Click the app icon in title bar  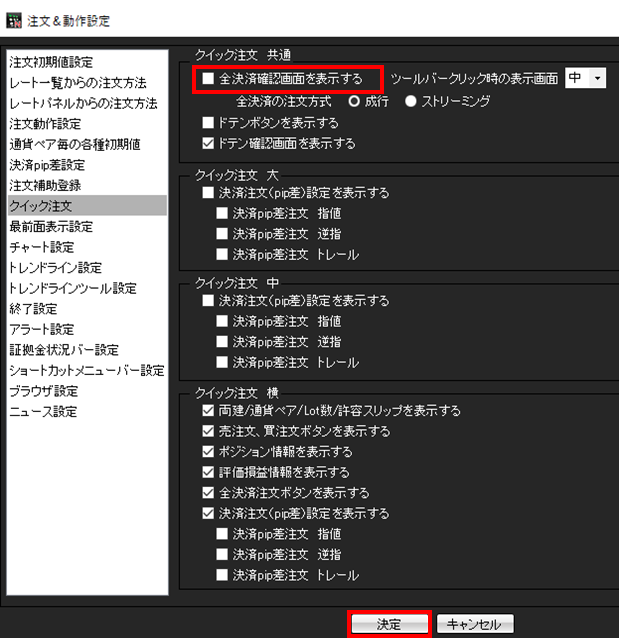coord(14,20)
